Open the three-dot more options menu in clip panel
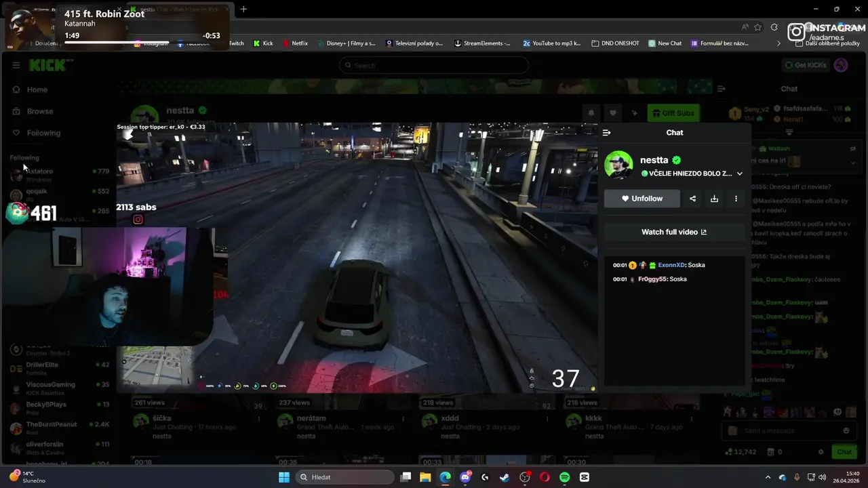868x488 pixels. (736, 199)
